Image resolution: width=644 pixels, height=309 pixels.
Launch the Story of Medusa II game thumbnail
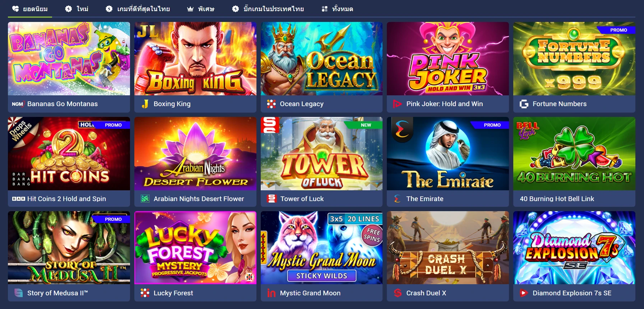pyautogui.click(x=69, y=248)
